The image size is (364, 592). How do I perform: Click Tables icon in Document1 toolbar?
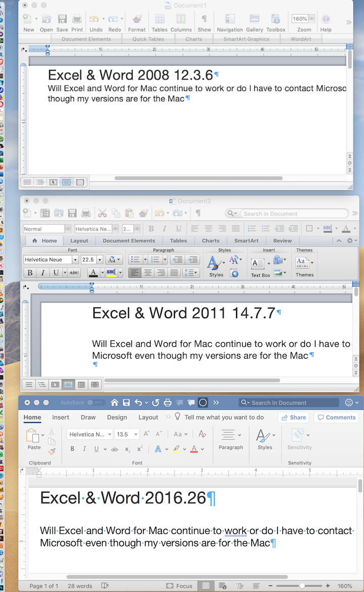click(x=160, y=19)
